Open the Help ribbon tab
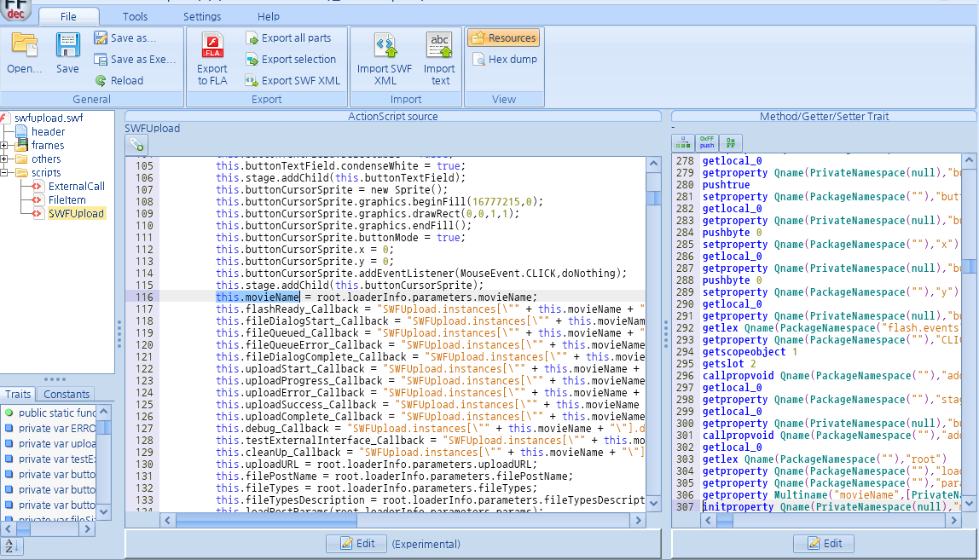 click(x=269, y=16)
